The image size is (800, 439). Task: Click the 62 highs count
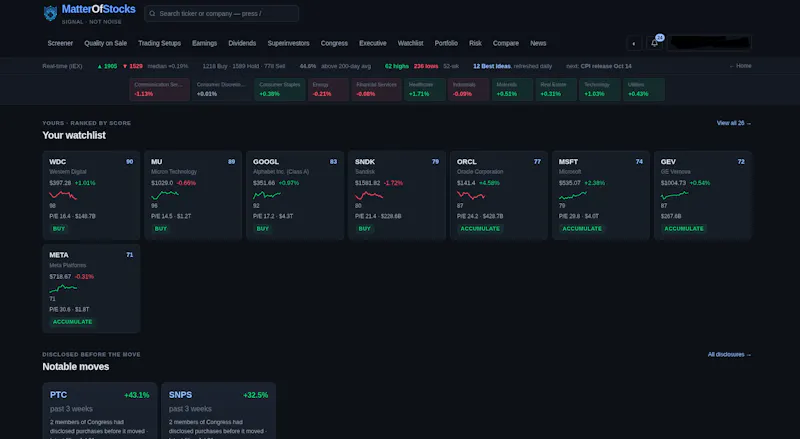pyautogui.click(x=396, y=66)
